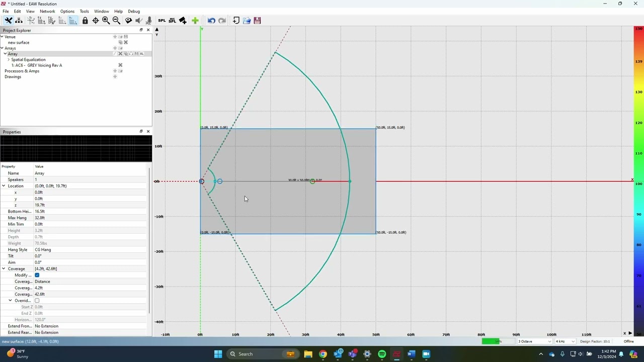Remove AC6 speaker with its X icon

120,65
